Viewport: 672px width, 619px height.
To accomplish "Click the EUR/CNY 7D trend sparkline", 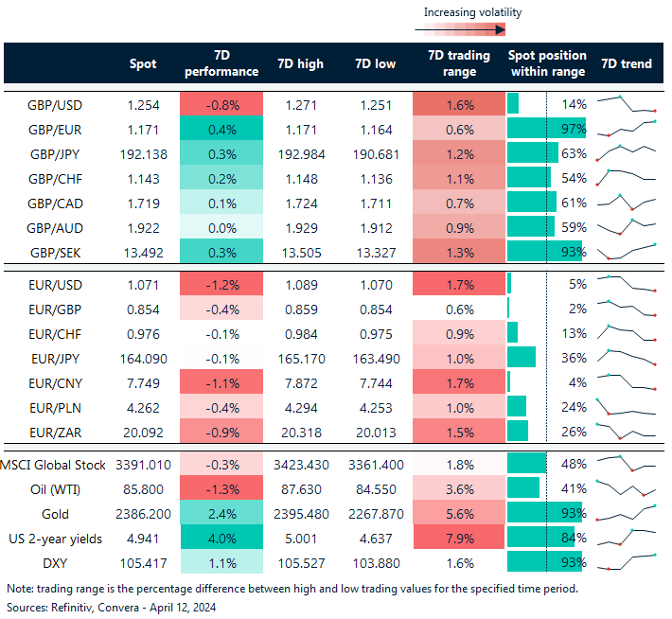I will coord(626,380).
